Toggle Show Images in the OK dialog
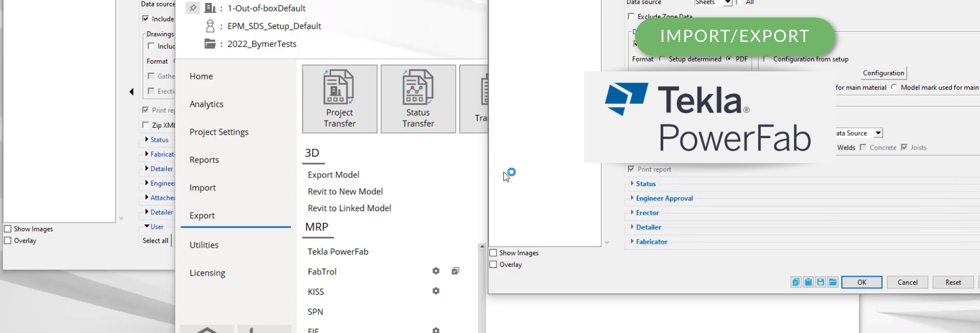The image size is (980, 333). point(493,253)
